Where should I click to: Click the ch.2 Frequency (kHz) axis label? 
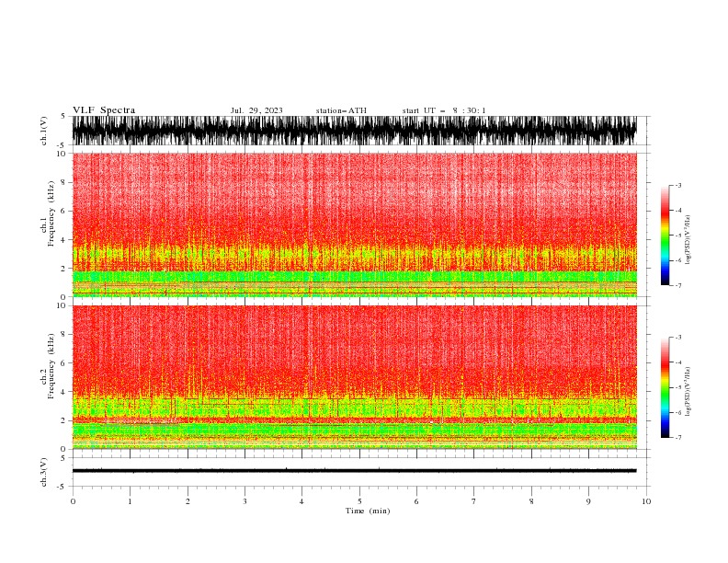pyautogui.click(x=48, y=365)
